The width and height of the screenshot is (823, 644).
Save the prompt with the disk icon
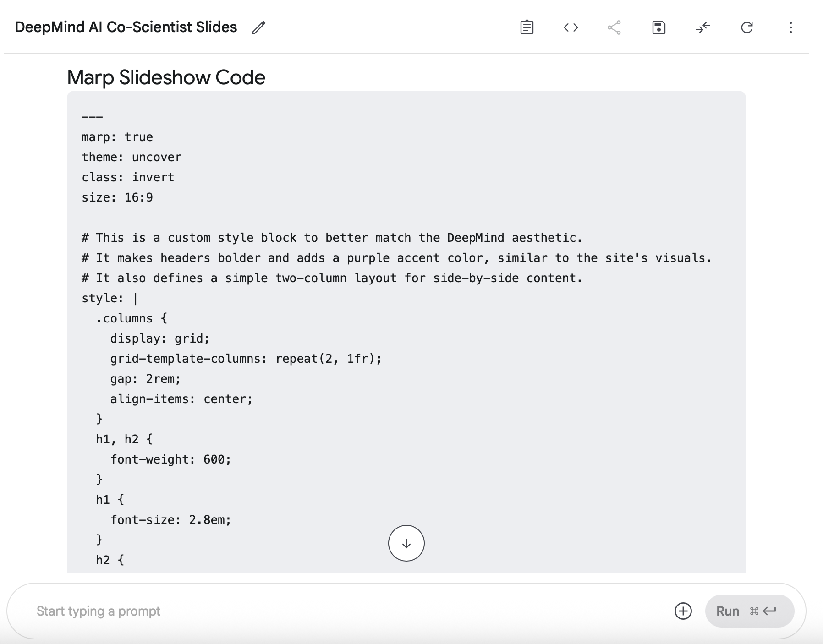(x=658, y=27)
